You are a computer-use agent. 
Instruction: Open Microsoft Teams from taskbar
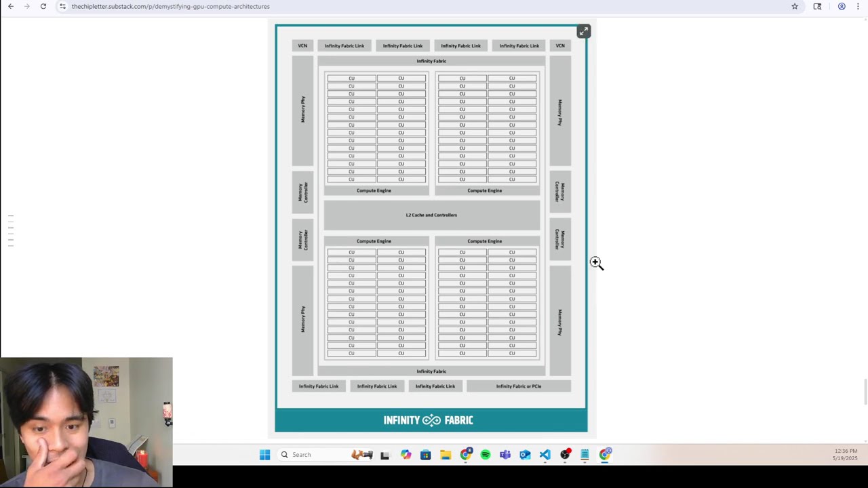coord(505,455)
